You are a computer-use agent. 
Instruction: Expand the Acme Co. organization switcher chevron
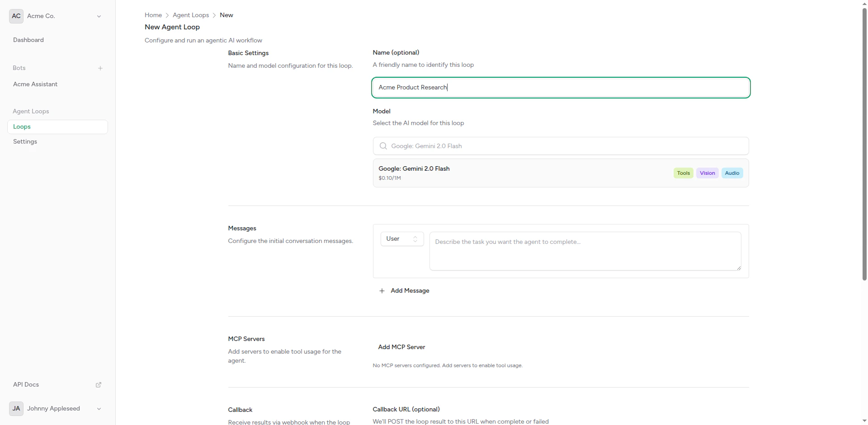99,16
